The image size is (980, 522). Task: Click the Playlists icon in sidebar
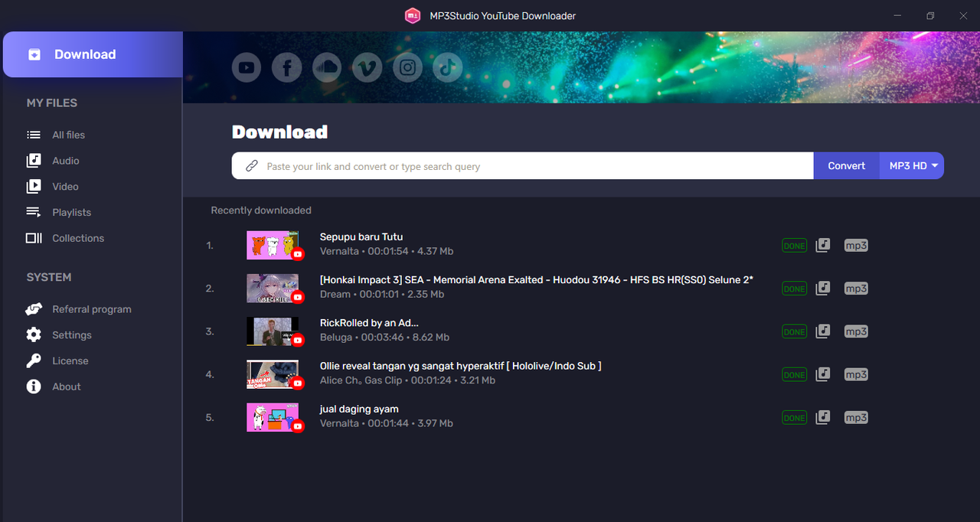tap(34, 212)
